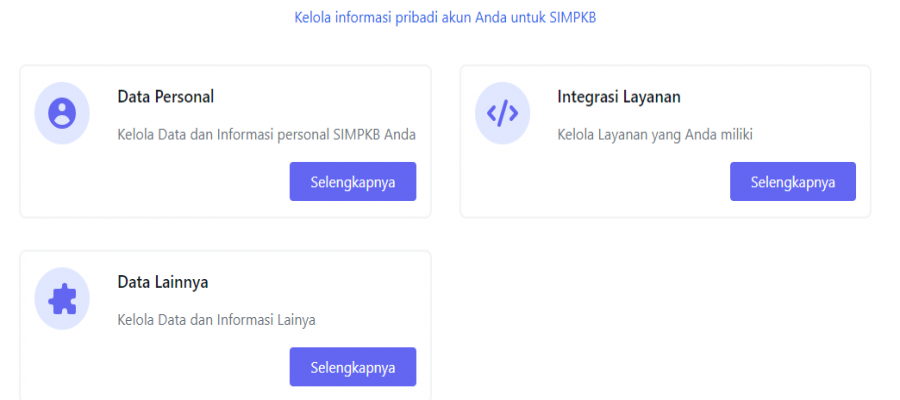The height and width of the screenshot is (400, 900).
Task: Select the Integrasi Layanan heading
Action: click(x=619, y=97)
